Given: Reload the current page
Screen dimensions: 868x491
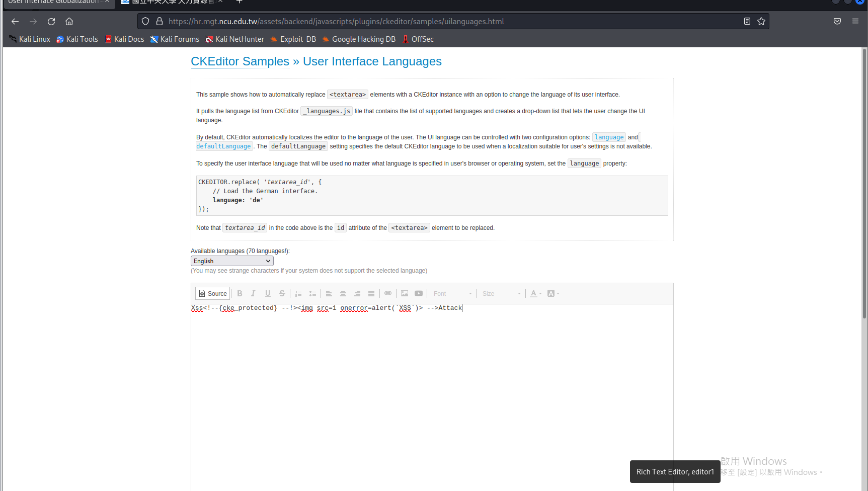Looking at the screenshot, I should [x=51, y=21].
